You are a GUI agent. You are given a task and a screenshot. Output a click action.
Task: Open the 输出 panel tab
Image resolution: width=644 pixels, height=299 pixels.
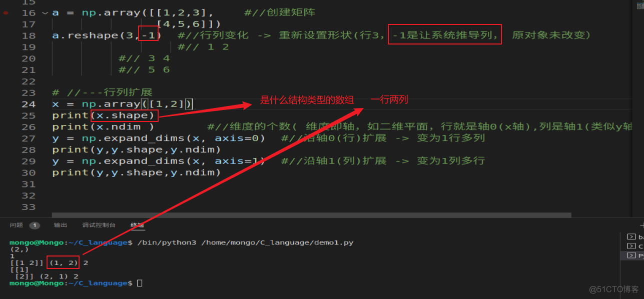point(61,225)
